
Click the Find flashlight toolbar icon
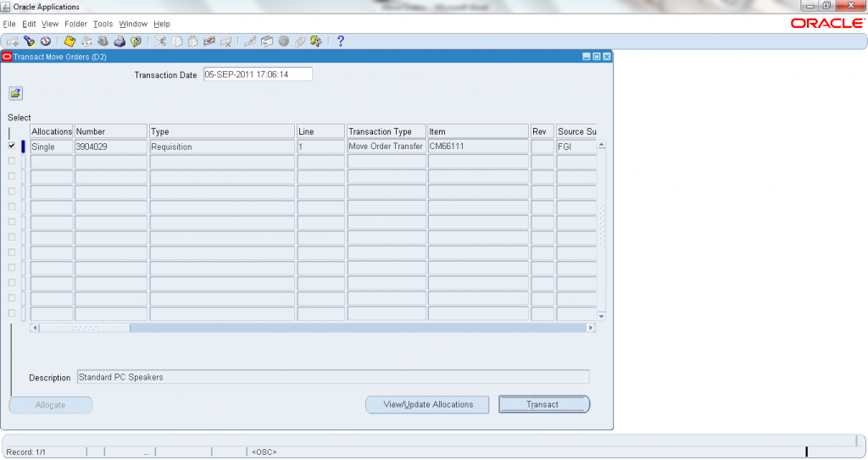pos(28,41)
